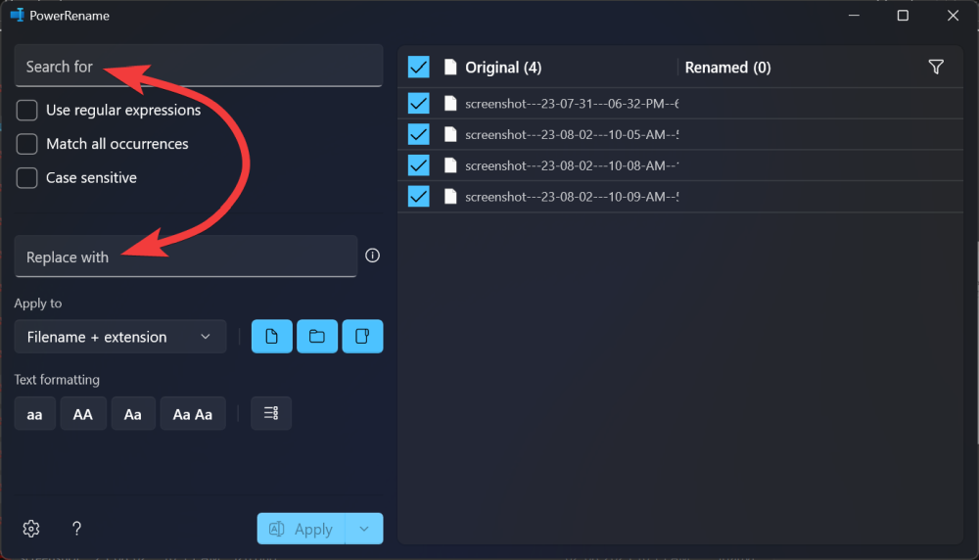
Task: Enable Match all occurrences checkbox
Action: 26,144
